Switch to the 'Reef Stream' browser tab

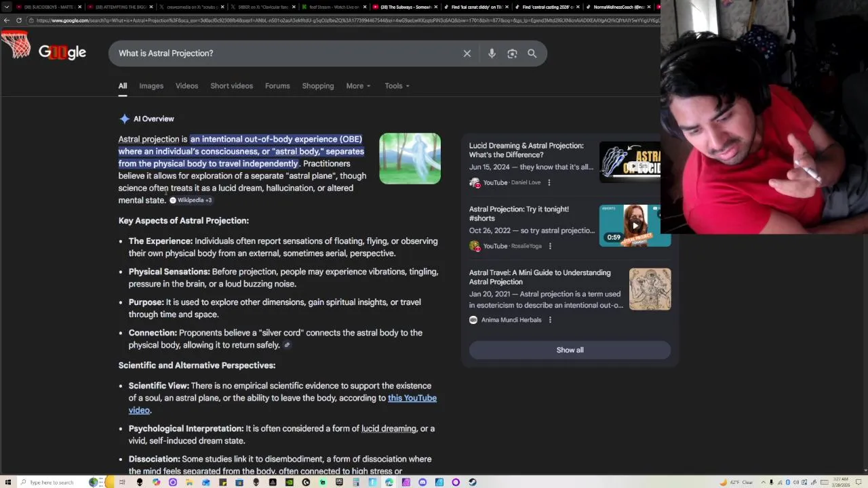334,7
